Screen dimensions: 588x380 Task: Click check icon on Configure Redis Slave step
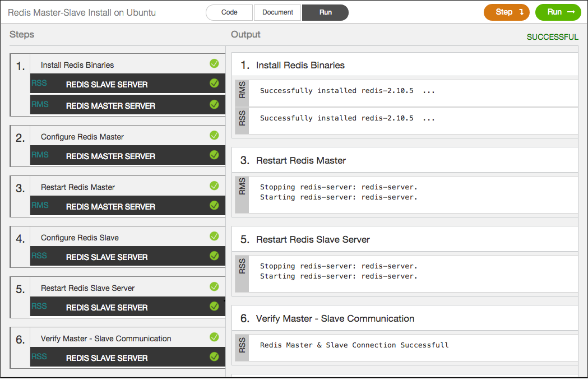tap(214, 237)
